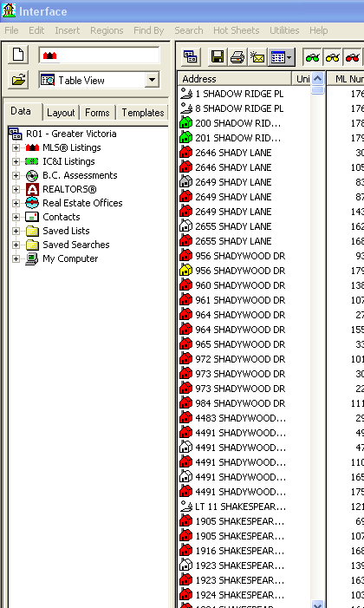Click the email envelope toolbar icon
The width and height of the screenshot is (364, 608).
pos(257,57)
